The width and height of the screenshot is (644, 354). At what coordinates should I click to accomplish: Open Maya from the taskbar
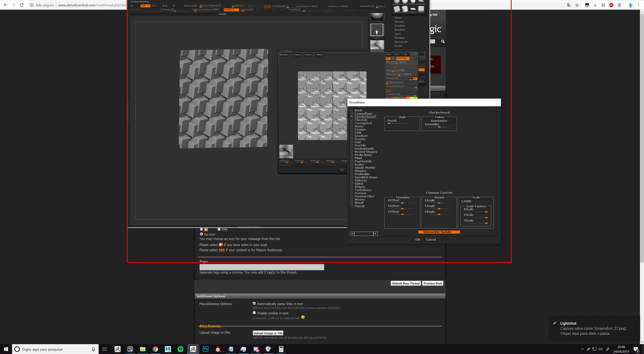[x=168, y=349]
